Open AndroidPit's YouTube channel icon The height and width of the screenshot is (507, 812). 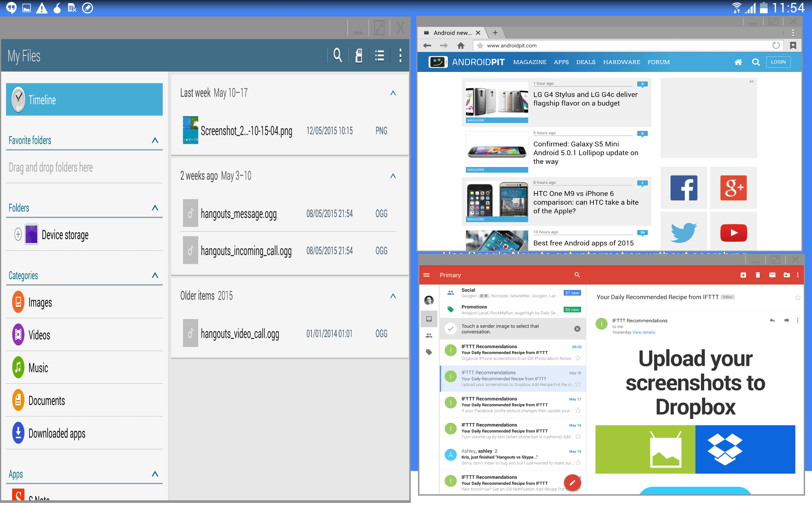733,232
